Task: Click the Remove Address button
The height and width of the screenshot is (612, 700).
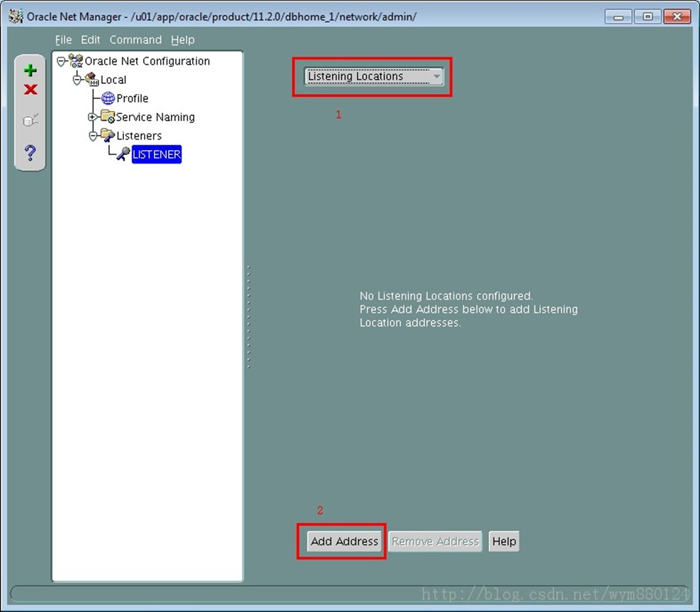Action: [435, 541]
